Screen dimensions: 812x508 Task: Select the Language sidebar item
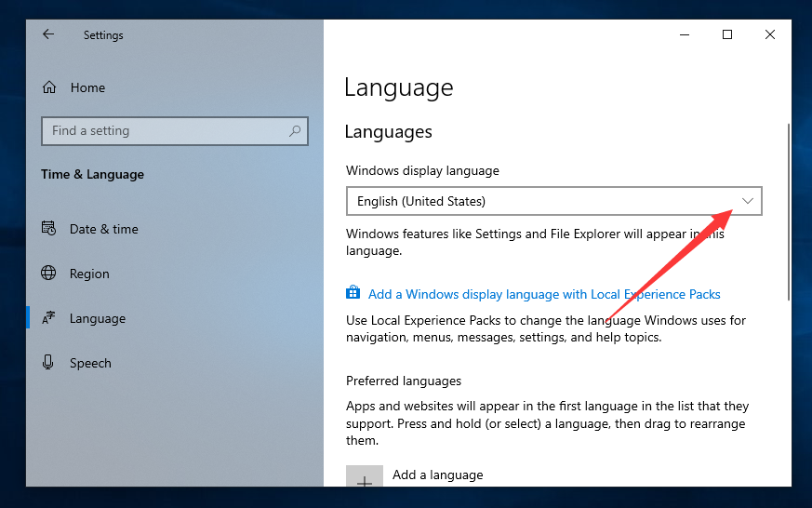click(98, 318)
